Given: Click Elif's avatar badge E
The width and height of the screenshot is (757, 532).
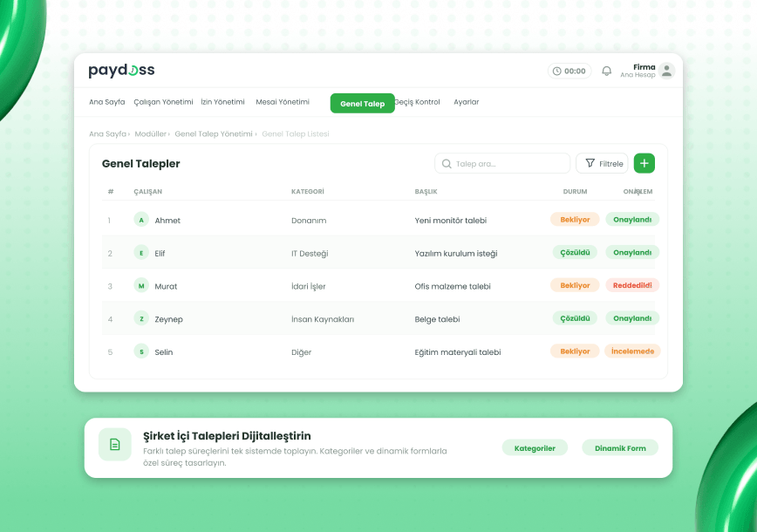Looking at the screenshot, I should (x=141, y=253).
